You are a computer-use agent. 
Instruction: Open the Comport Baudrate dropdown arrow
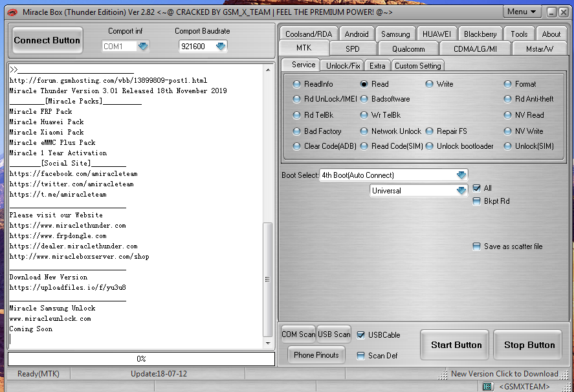[x=221, y=46]
